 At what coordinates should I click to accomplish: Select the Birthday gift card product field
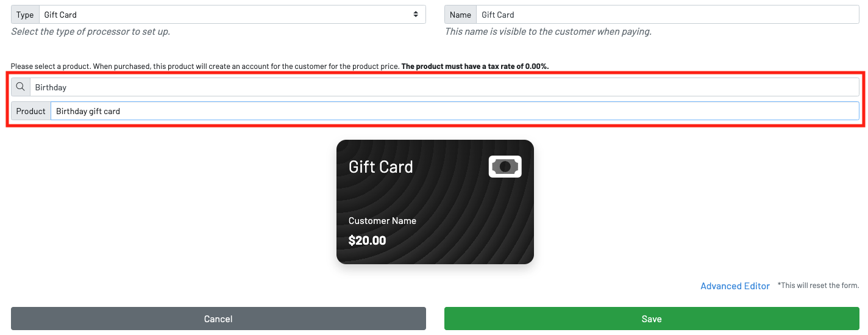tap(454, 111)
